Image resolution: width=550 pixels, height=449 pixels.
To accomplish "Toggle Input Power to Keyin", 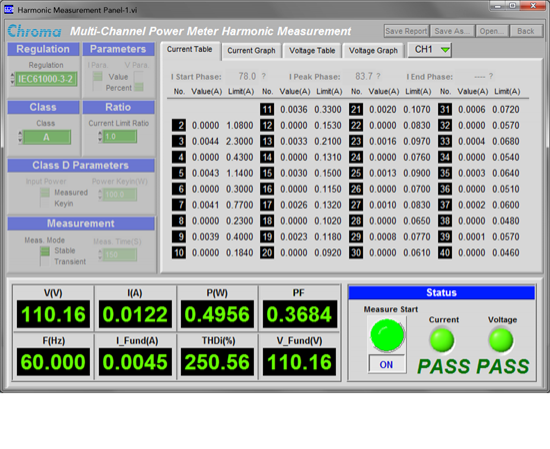I will click(x=45, y=203).
